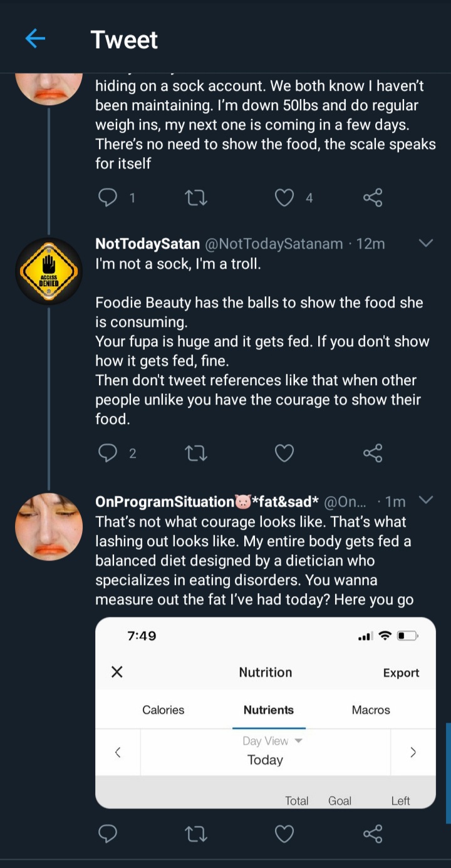Share the top tweet about the scale
The image size is (451, 868).
pos(373,198)
